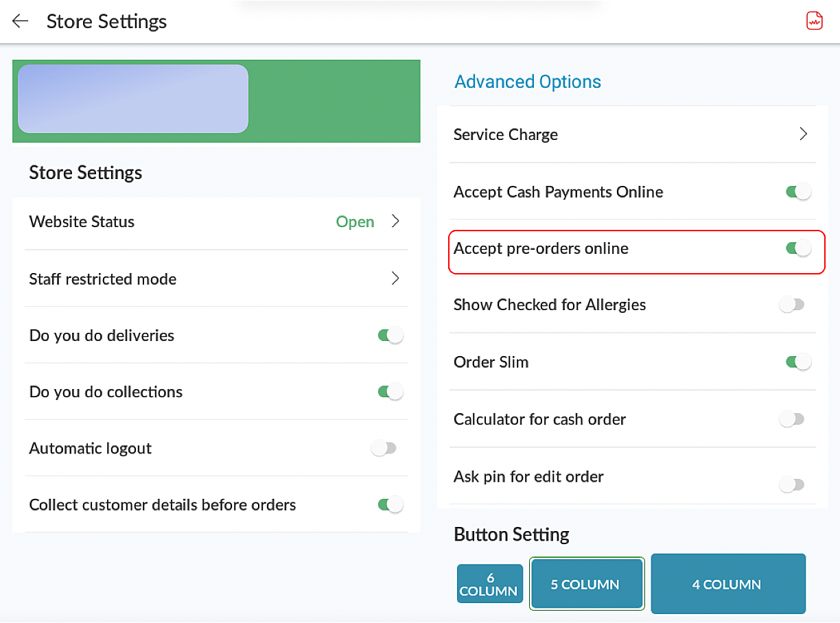Select the store logo banner image

133,99
